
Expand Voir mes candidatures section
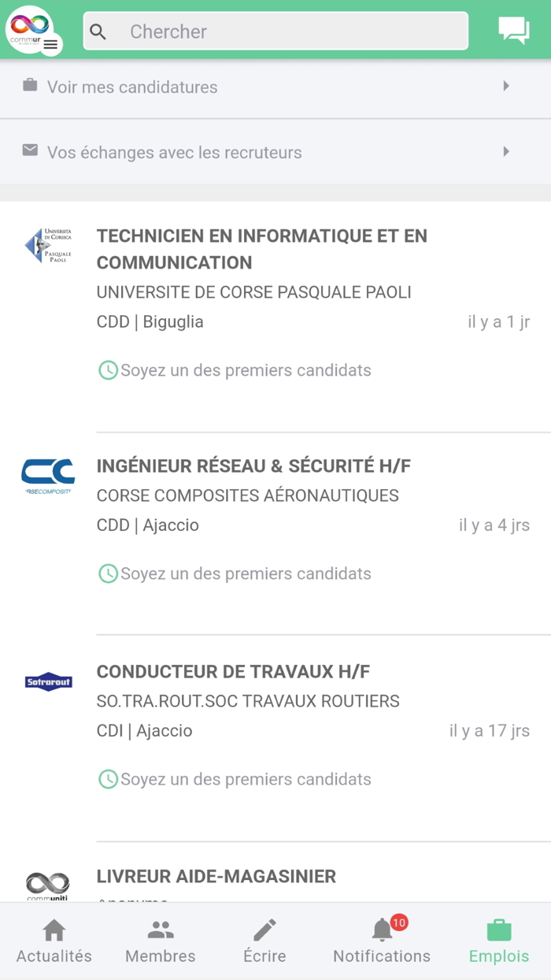275,86
